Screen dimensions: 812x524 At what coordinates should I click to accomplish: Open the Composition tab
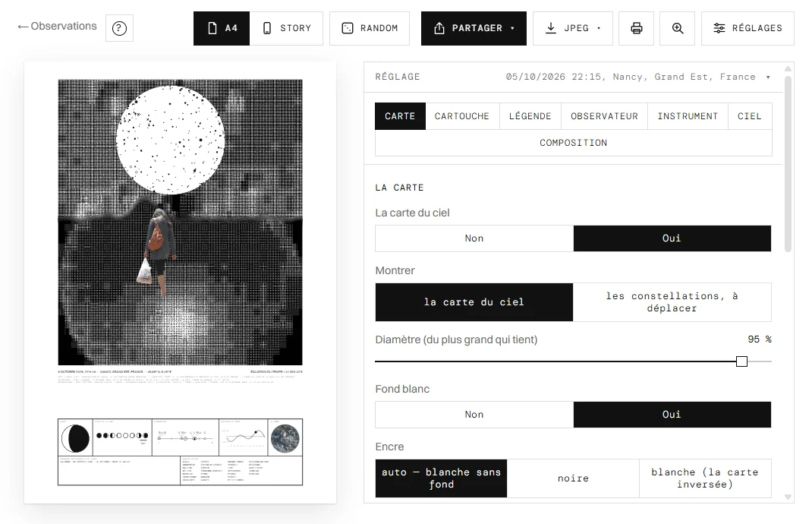point(573,143)
